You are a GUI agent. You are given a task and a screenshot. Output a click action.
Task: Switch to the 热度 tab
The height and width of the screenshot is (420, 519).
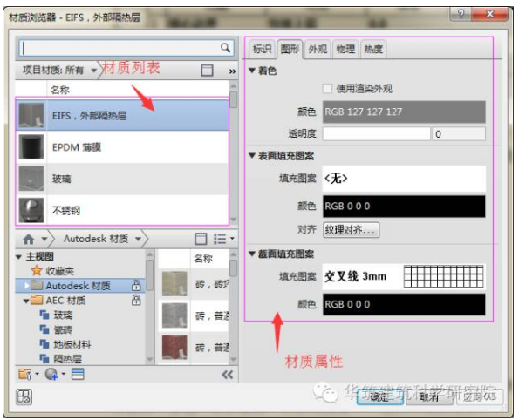tap(373, 50)
